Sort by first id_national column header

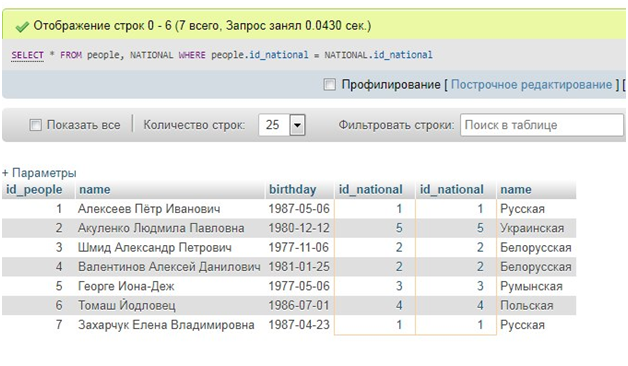tap(370, 189)
